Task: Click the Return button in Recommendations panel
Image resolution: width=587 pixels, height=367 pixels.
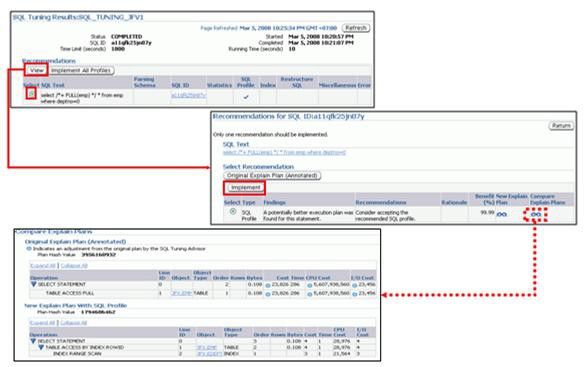Action: click(561, 125)
